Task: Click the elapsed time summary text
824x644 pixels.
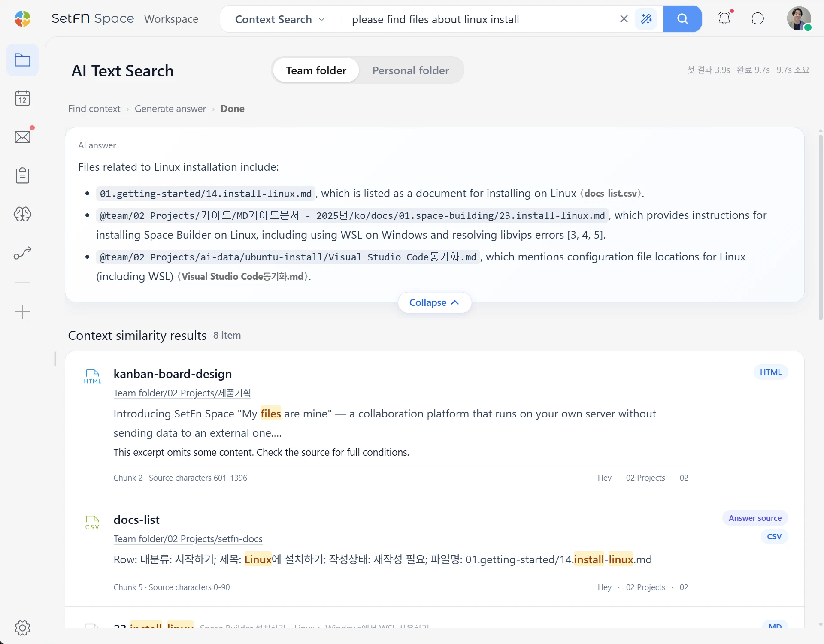Action: [748, 70]
